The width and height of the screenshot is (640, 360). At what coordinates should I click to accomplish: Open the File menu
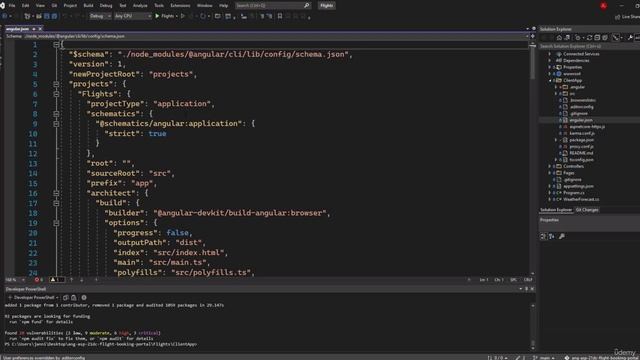12,6
